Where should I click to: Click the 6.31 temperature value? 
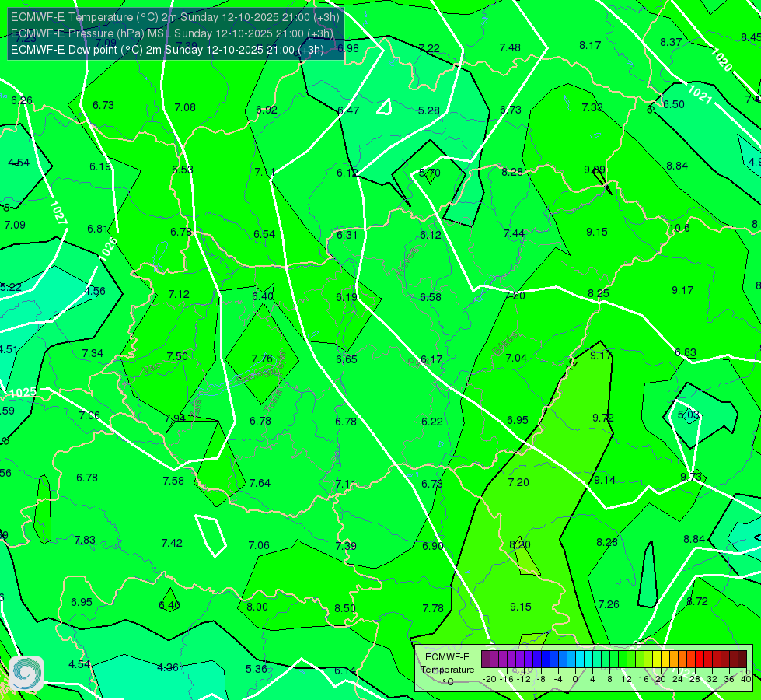[347, 235]
